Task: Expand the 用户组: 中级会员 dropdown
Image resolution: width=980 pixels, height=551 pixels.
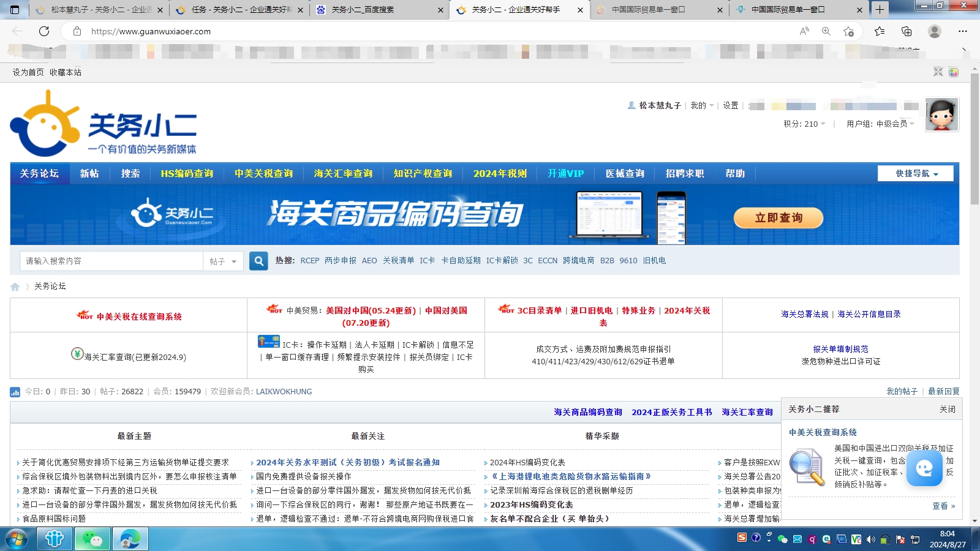Action: pyautogui.click(x=880, y=124)
